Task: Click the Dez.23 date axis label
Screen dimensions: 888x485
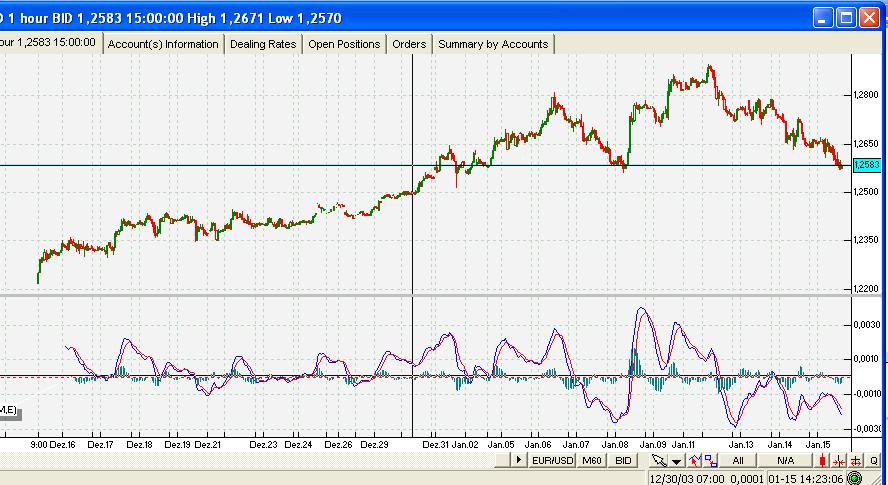Action: tap(263, 445)
